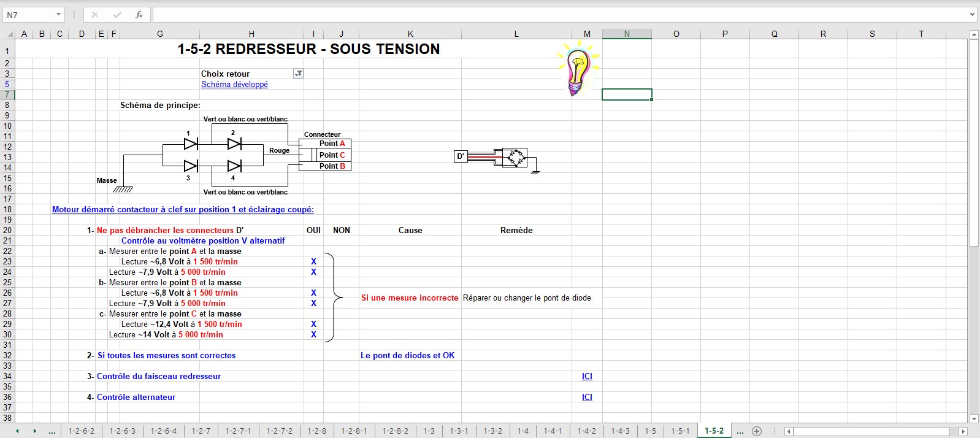Select the title cell 1-5-2 REDRESSEUR - SOUS TENSION
980x438 pixels.
(308, 49)
